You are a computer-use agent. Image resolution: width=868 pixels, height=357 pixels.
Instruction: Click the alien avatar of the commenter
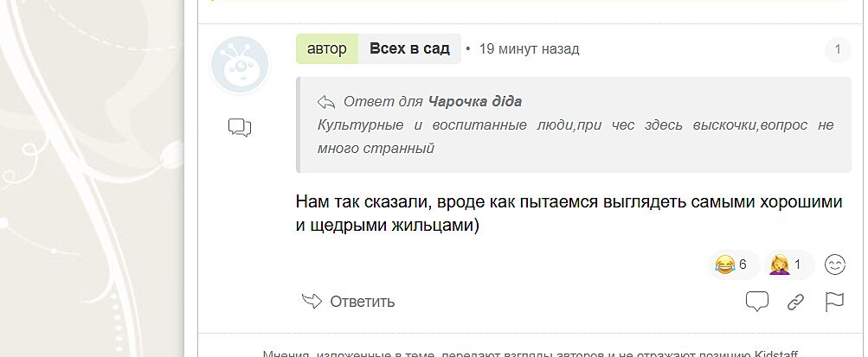click(240, 65)
